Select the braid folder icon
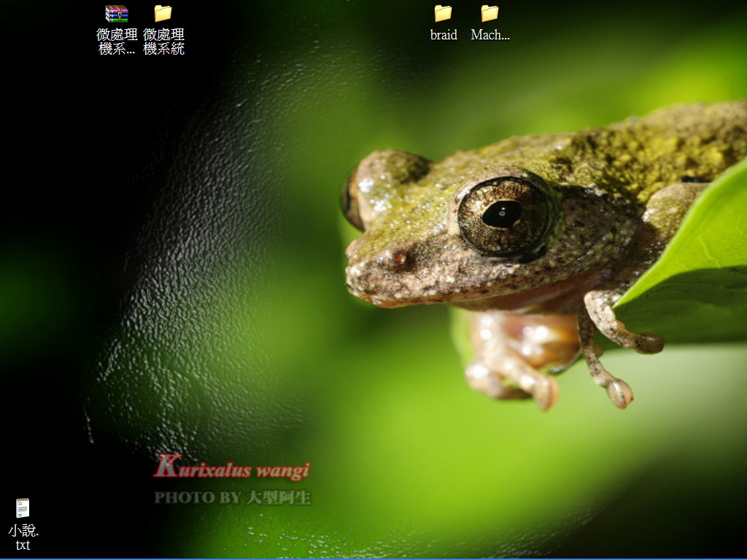Viewport: 747px width, 560px height. (x=443, y=13)
